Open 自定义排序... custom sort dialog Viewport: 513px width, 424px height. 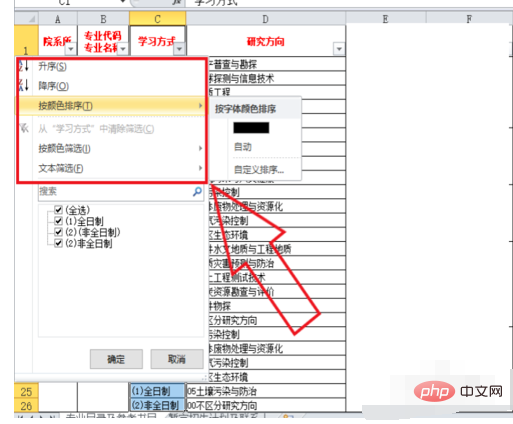tap(259, 170)
